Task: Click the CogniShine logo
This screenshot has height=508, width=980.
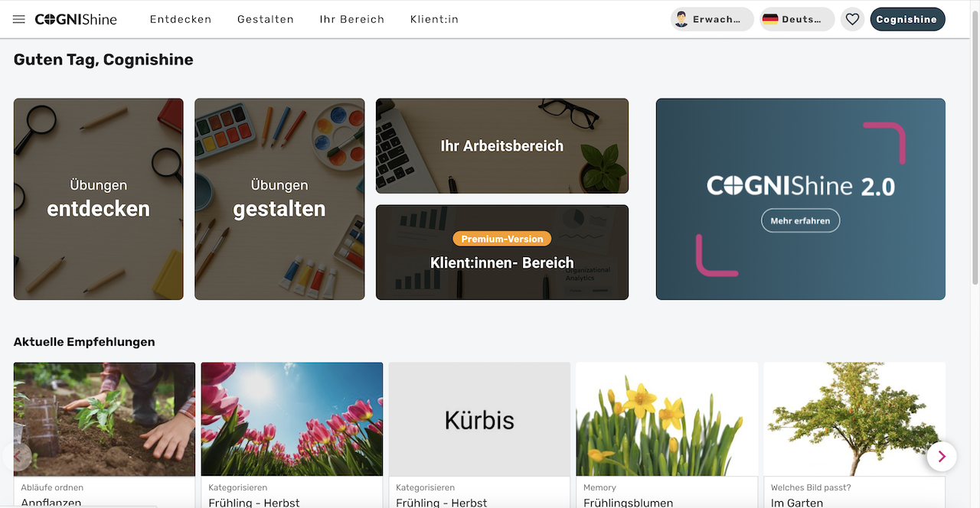Action: pos(76,19)
